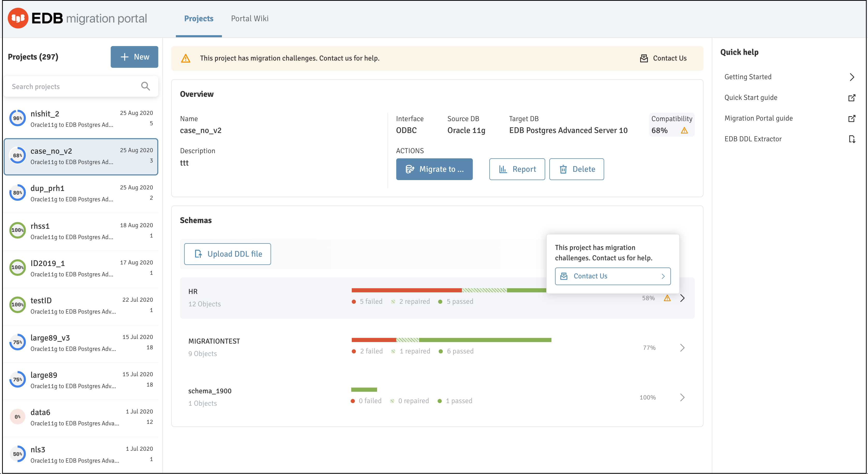Open the large89 project entry
The width and height of the screenshot is (868, 474).
pyautogui.click(x=81, y=381)
